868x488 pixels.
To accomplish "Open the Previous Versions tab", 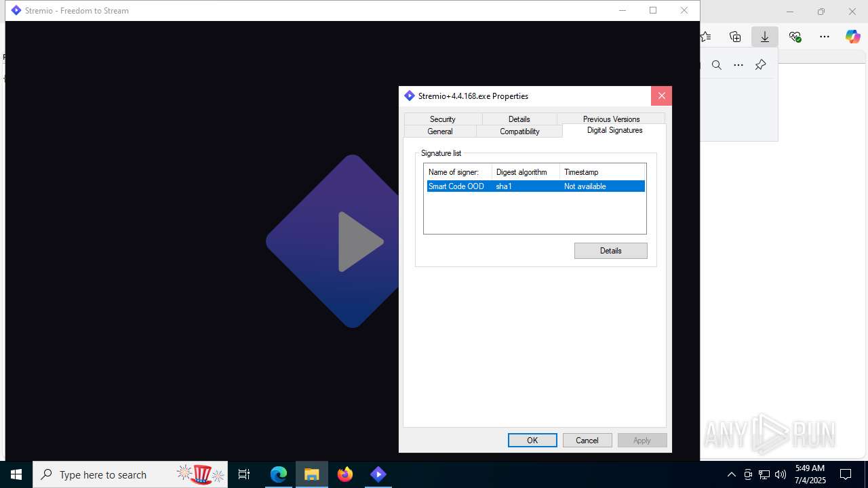I will 611,119.
